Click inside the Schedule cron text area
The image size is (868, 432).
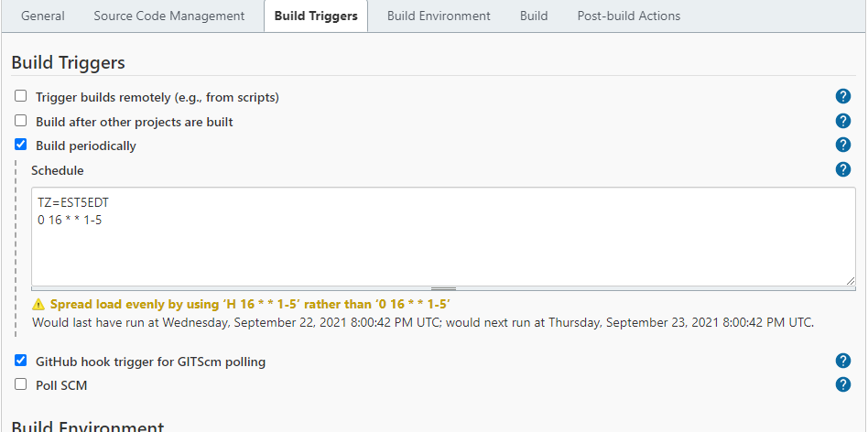point(443,236)
